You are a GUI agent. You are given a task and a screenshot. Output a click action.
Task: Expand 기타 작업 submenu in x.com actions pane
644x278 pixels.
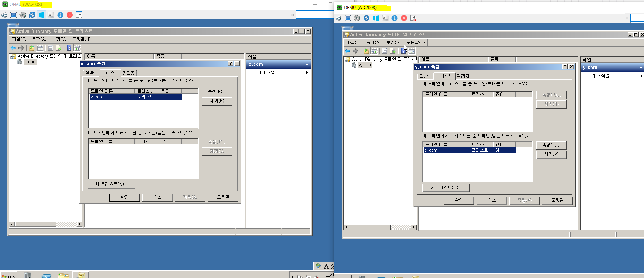pyautogui.click(x=307, y=72)
